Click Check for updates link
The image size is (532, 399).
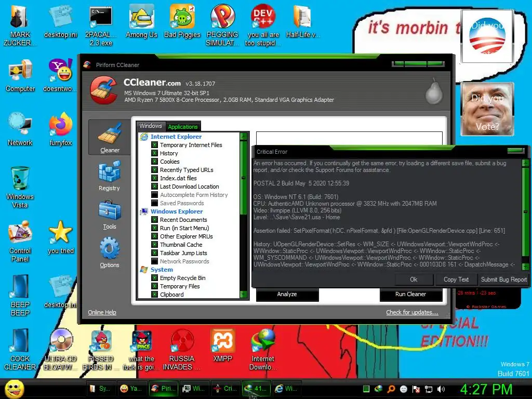pos(412,312)
